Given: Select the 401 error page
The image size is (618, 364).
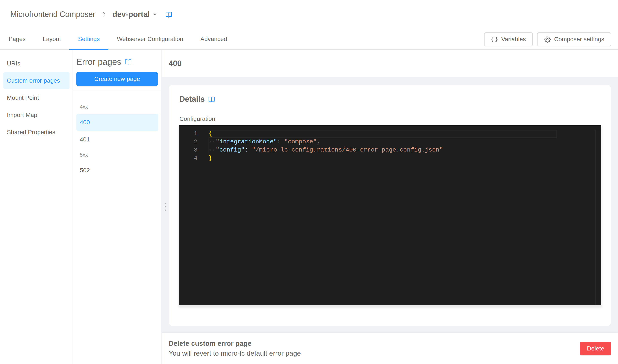Looking at the screenshot, I should point(85,139).
